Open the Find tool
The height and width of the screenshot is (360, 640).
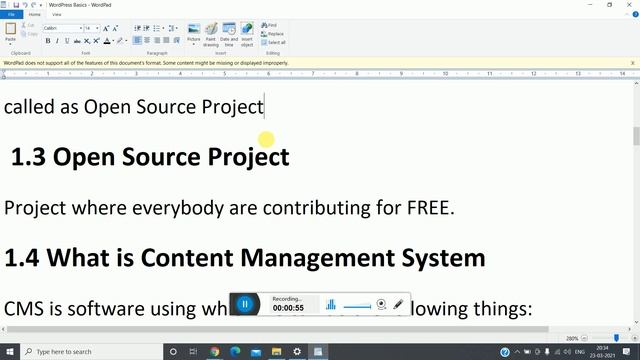pos(269,25)
